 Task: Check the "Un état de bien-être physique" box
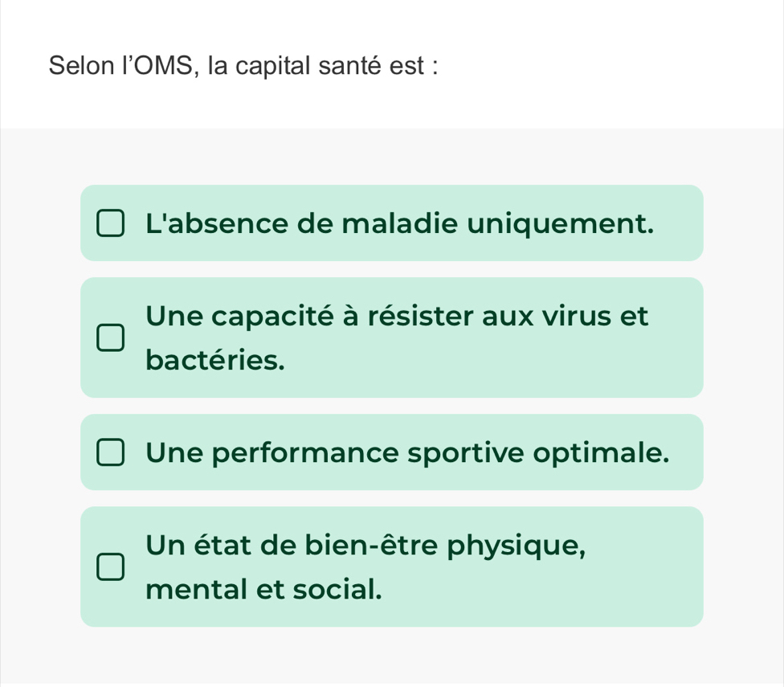111,566
